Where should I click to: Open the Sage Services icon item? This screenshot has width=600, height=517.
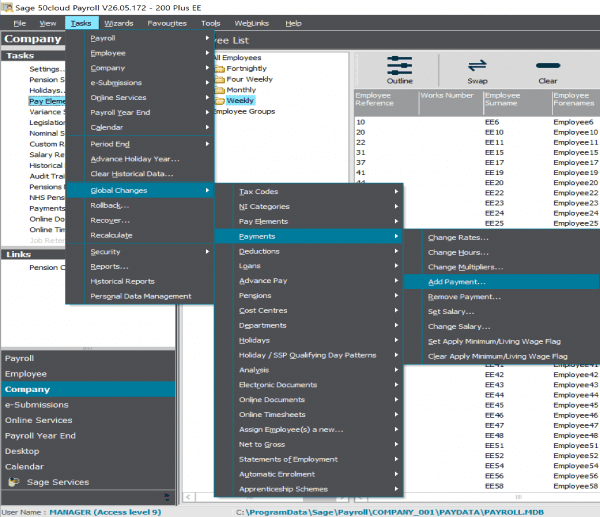(14, 481)
